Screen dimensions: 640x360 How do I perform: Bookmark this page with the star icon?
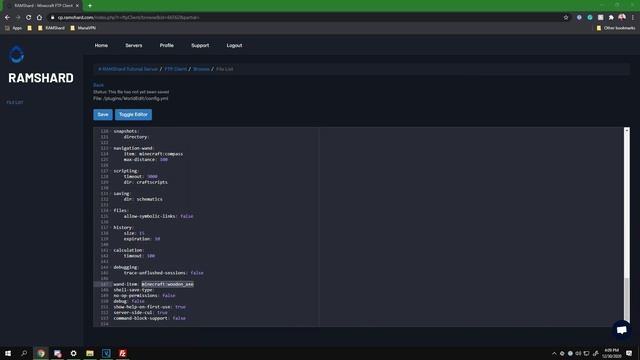pos(566,18)
